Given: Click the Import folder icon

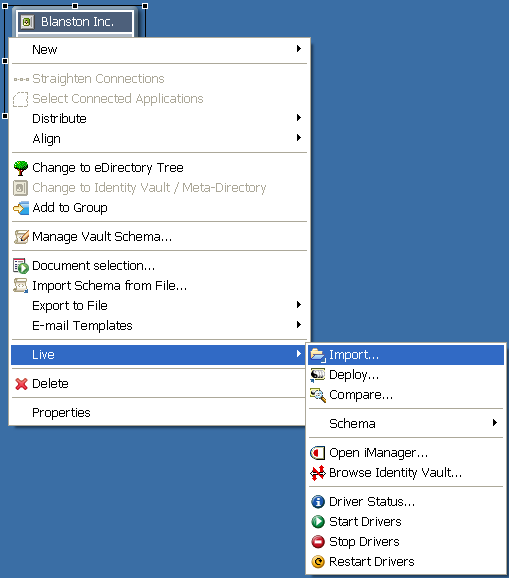Looking at the screenshot, I should click(x=318, y=355).
